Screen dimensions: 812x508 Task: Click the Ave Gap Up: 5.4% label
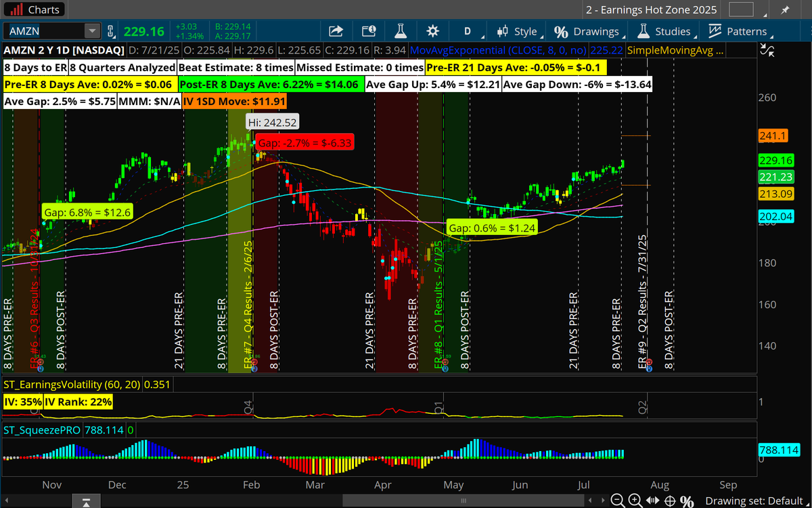point(433,85)
